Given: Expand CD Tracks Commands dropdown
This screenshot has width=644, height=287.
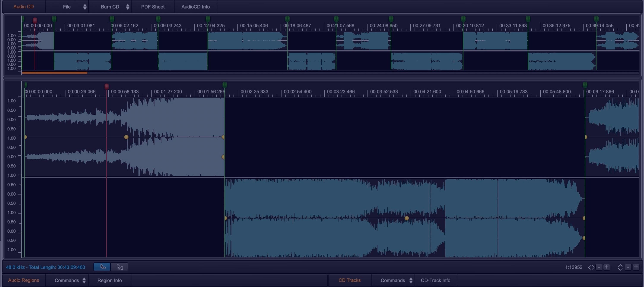Looking at the screenshot, I should (x=393, y=280).
